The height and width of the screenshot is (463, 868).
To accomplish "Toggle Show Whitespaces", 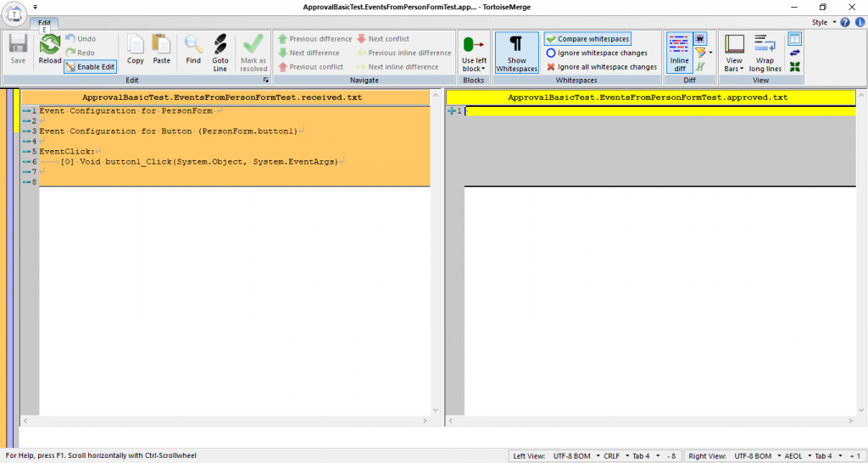I will pyautogui.click(x=516, y=53).
